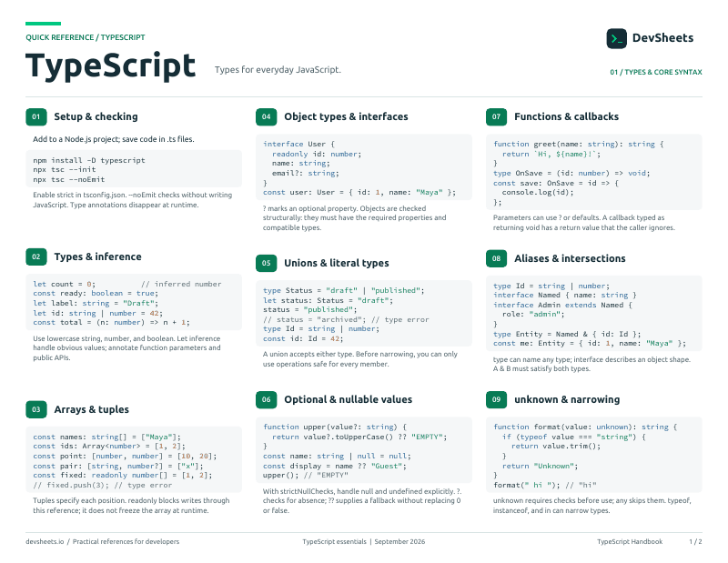Click the footer 'TypeScript essentials | September 2026'

coord(363,542)
